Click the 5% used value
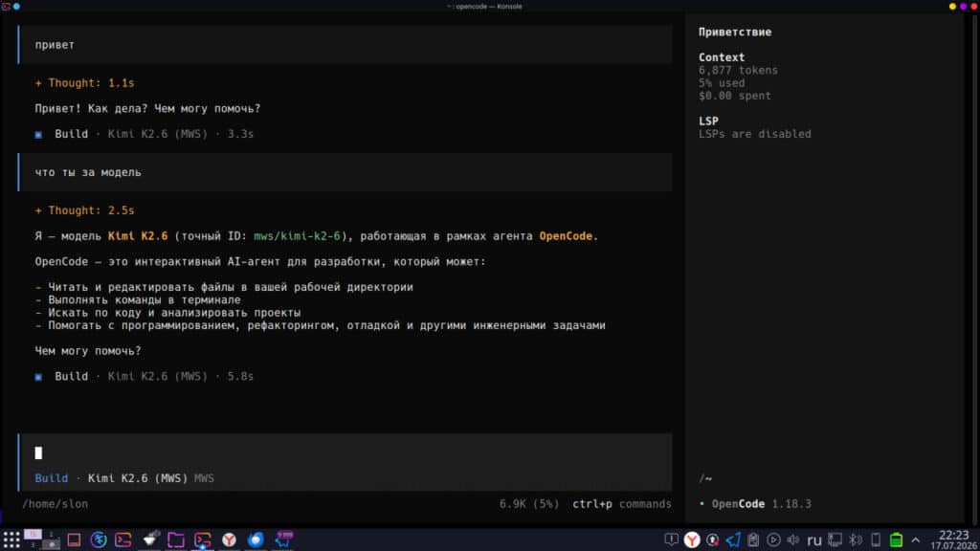The image size is (980, 551). [x=722, y=83]
